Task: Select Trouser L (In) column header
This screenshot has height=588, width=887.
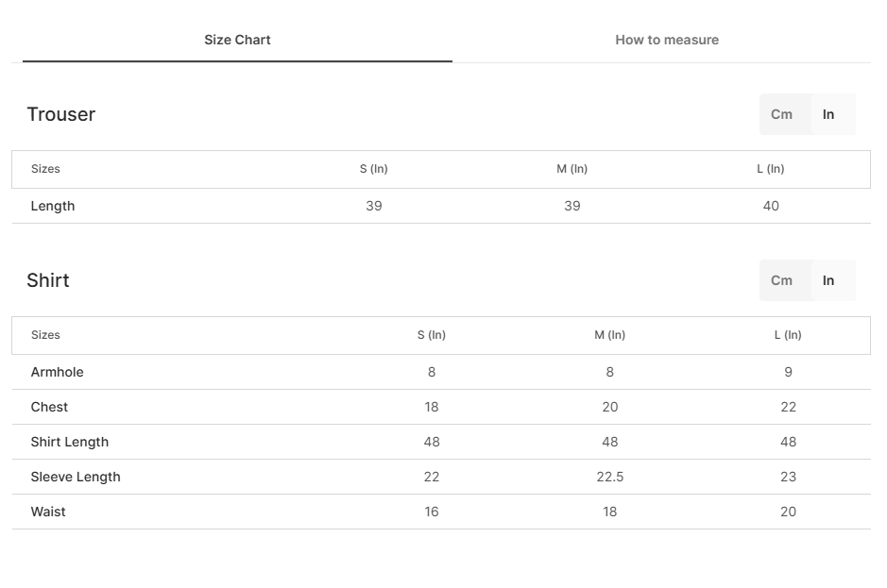Action: coord(771,169)
